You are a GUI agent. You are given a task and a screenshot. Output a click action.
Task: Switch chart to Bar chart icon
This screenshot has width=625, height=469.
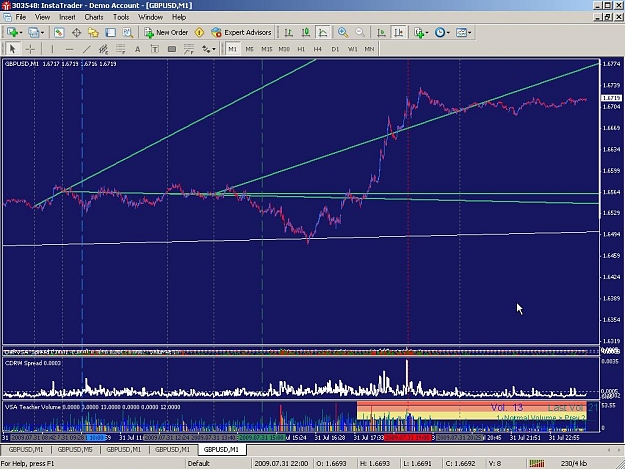click(x=288, y=32)
